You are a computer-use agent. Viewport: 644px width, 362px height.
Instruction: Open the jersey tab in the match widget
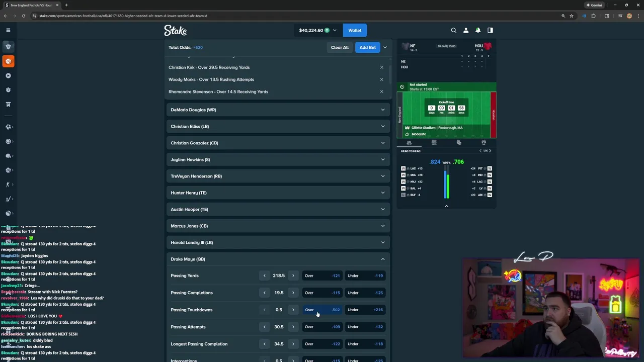(484, 143)
